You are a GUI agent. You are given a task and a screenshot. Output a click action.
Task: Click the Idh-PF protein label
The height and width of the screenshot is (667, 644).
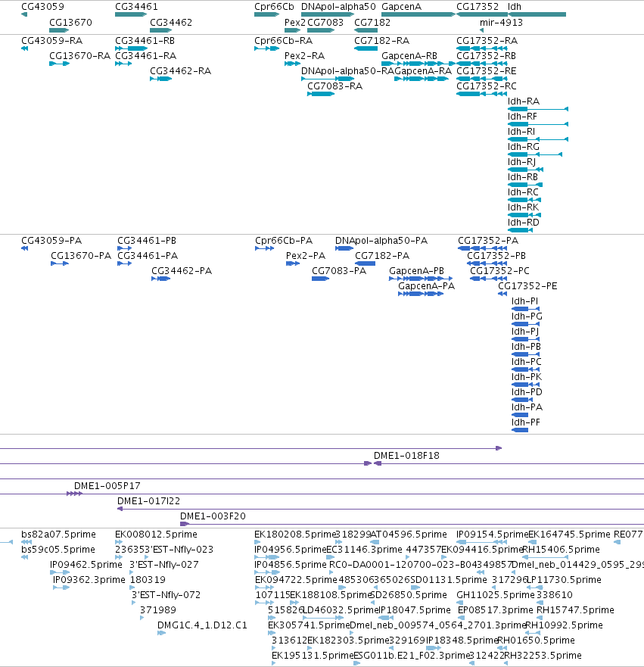525,422
